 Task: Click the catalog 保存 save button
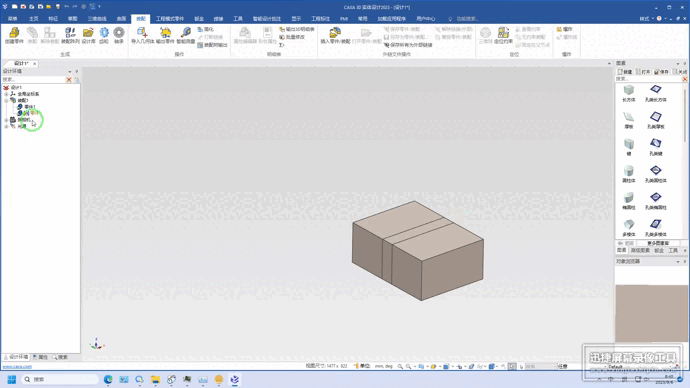tap(661, 72)
